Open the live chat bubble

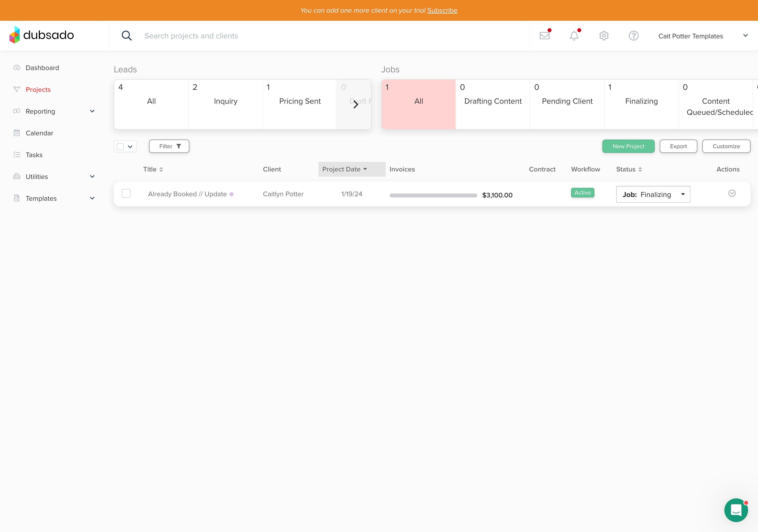736,510
